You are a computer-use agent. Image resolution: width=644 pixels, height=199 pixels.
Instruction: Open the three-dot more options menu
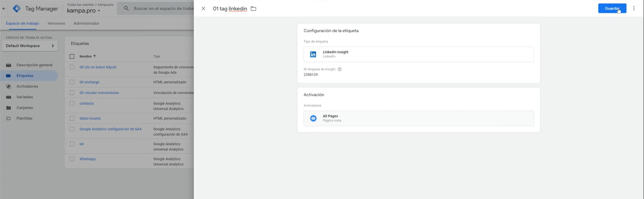coord(634,9)
